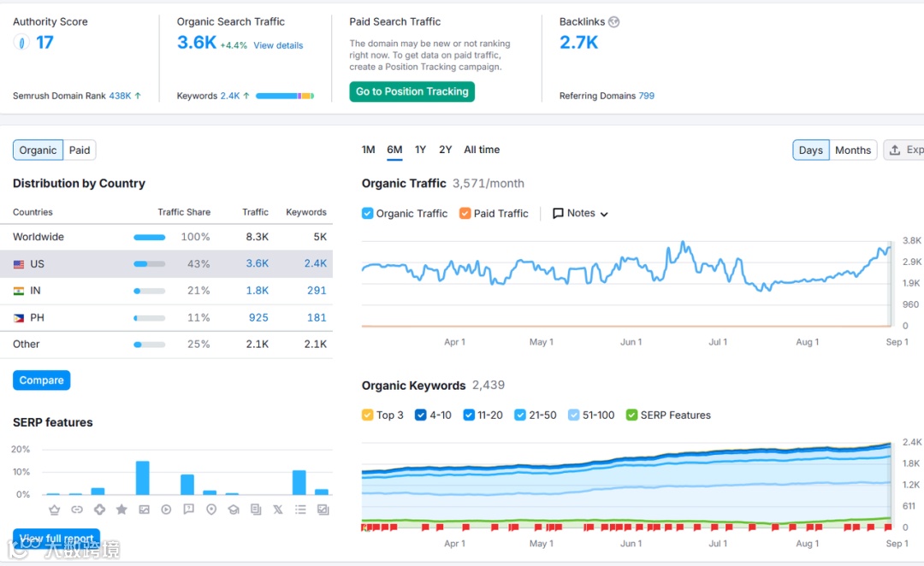Click the graduation cap SERP icon
924x566 pixels.
tap(234, 510)
